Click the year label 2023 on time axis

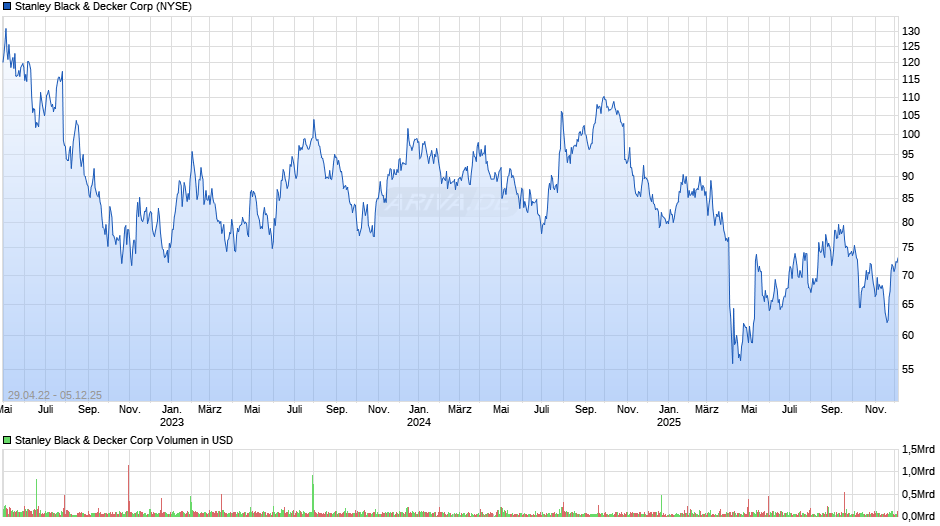(171, 422)
